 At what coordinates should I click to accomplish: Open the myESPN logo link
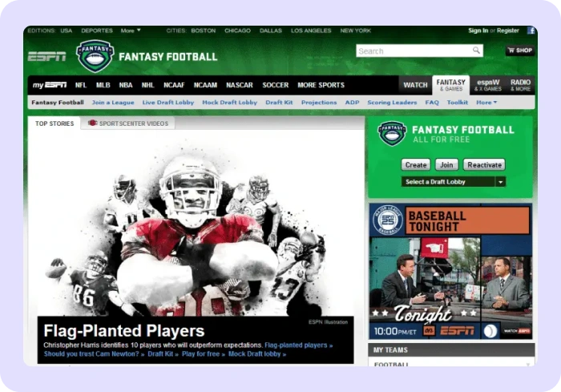50,85
